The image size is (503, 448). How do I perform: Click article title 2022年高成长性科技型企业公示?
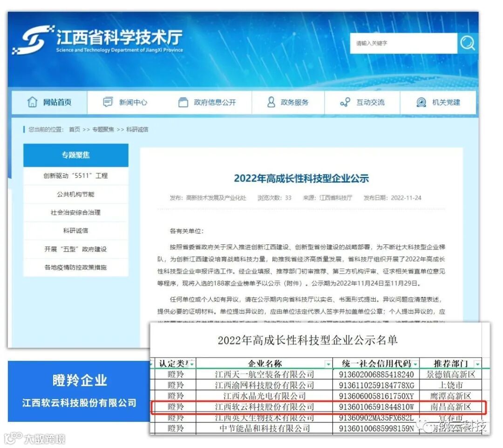pos(301,178)
